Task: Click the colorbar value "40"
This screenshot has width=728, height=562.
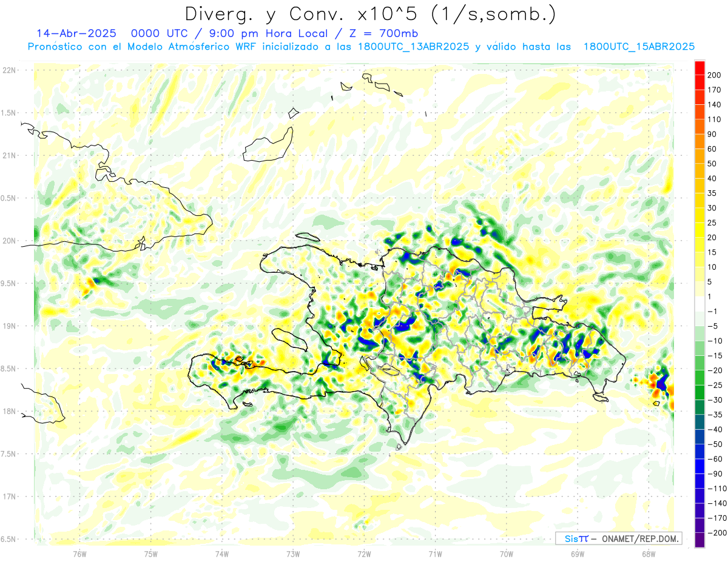Action: tap(712, 179)
